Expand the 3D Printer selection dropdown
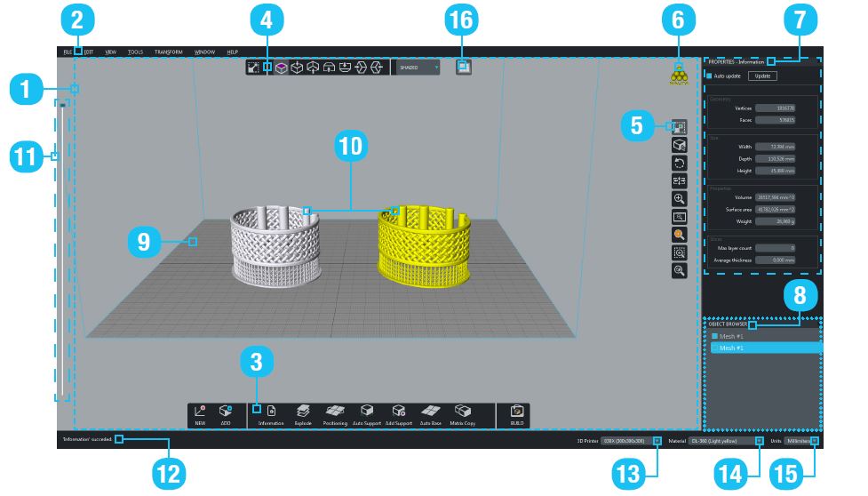Screen dimensions: 868x496 [x=631, y=440]
